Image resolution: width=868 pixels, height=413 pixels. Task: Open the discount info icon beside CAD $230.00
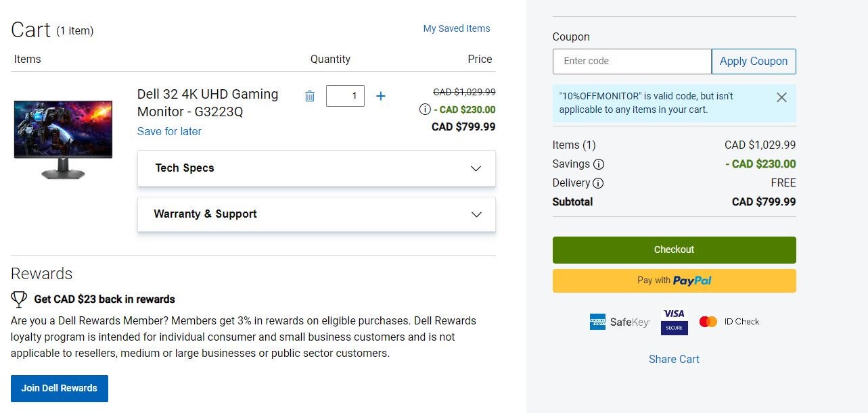[424, 108]
